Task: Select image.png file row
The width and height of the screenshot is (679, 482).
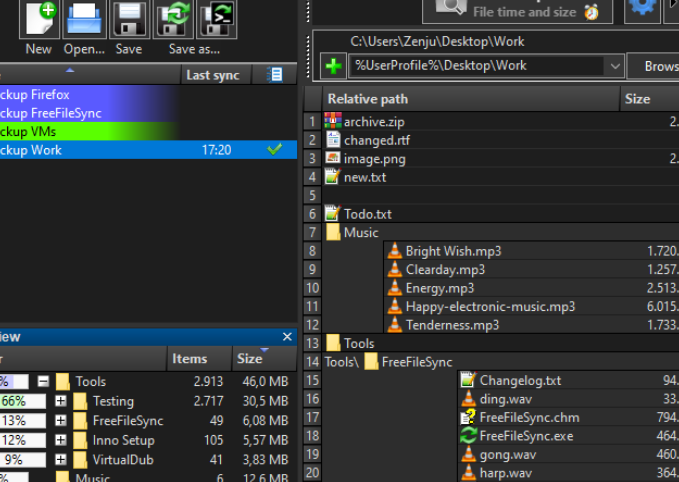Action: [x=501, y=159]
